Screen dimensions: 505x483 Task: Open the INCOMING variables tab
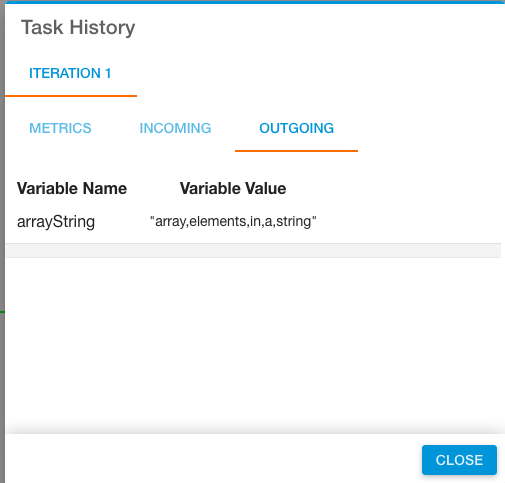tap(175, 128)
